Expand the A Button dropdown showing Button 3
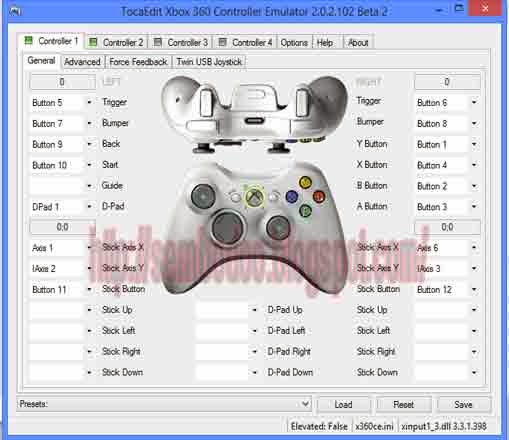Image resolution: width=509 pixels, height=440 pixels. (474, 207)
